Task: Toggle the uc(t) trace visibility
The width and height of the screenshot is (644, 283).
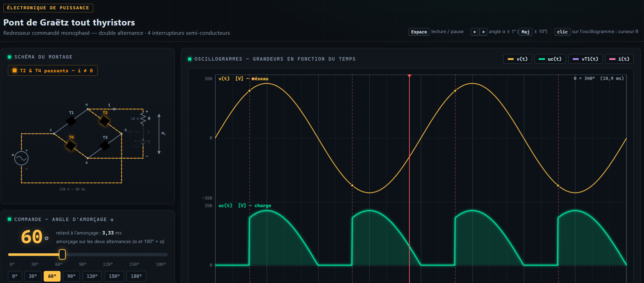Action: [x=550, y=59]
